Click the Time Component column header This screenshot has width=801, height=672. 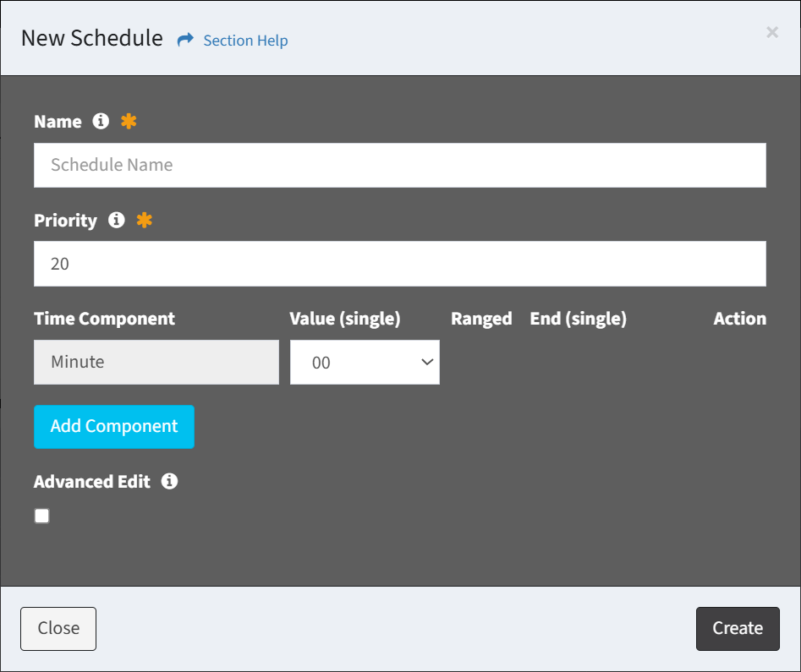(x=104, y=319)
